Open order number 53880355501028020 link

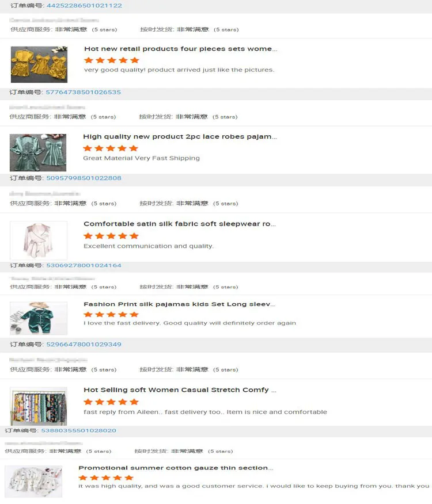[79, 430]
